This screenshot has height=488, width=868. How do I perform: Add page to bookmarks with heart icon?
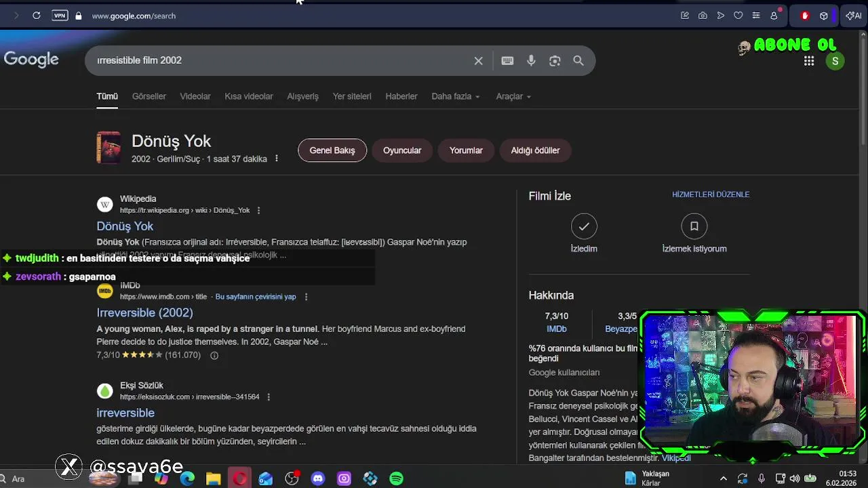click(738, 16)
